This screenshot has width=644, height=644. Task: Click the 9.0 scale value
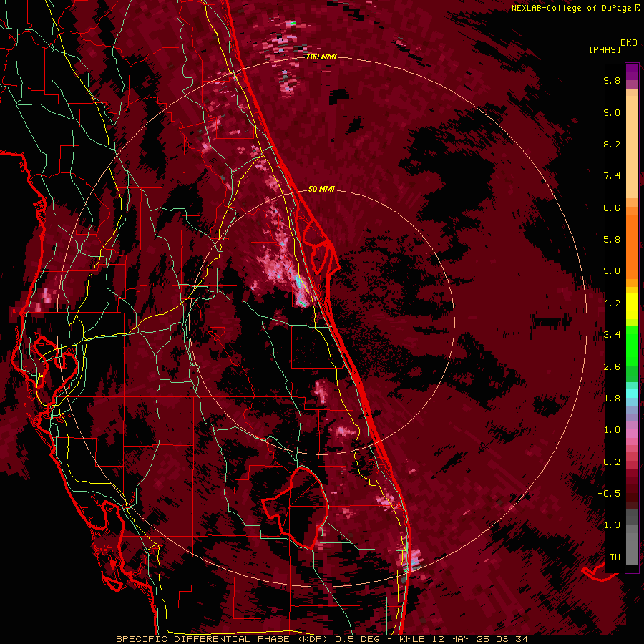(x=612, y=112)
